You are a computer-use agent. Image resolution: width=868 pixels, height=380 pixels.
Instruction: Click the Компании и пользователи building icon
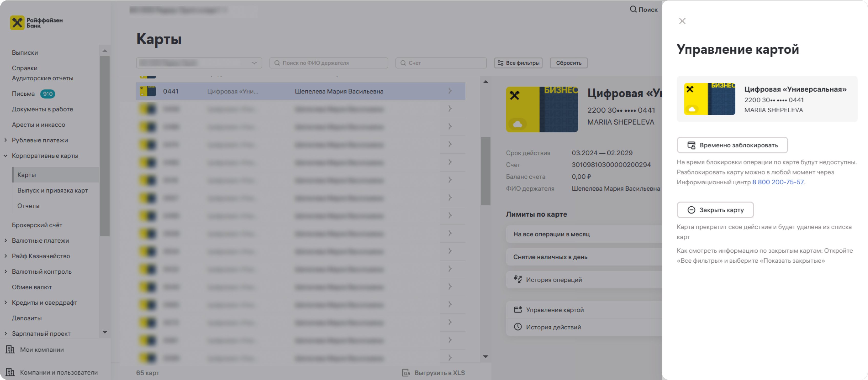coord(10,372)
